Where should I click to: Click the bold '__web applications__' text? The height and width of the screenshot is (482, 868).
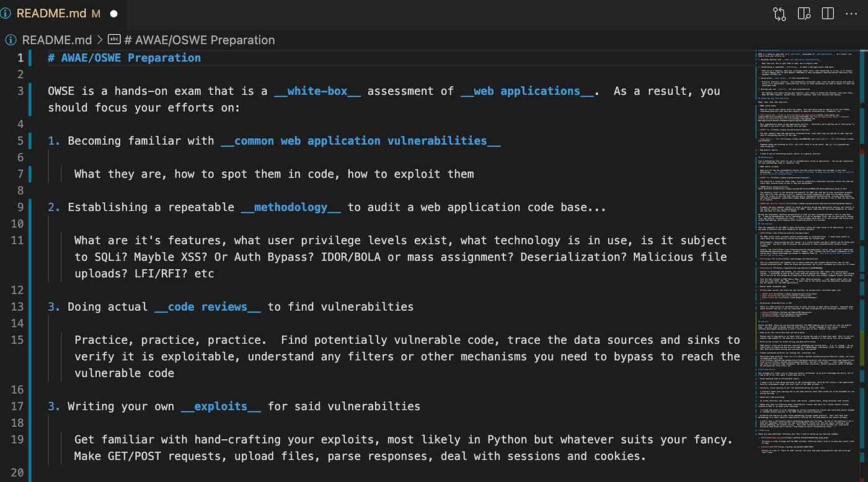click(527, 91)
